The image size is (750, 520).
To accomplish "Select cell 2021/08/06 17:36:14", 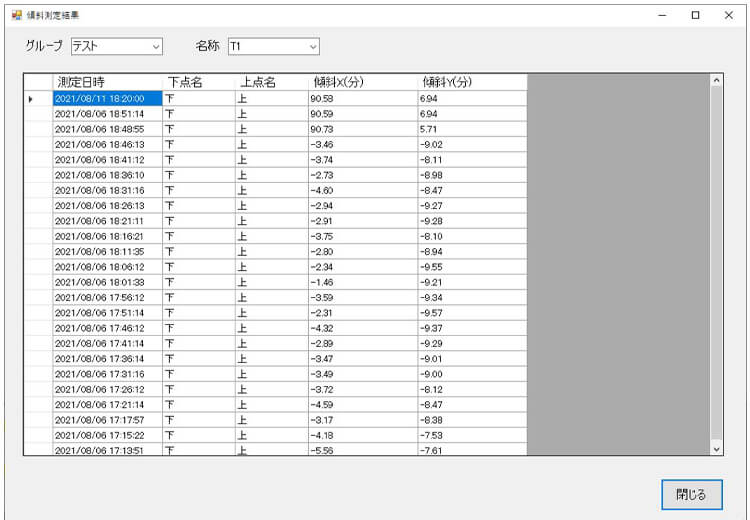I will pos(108,359).
